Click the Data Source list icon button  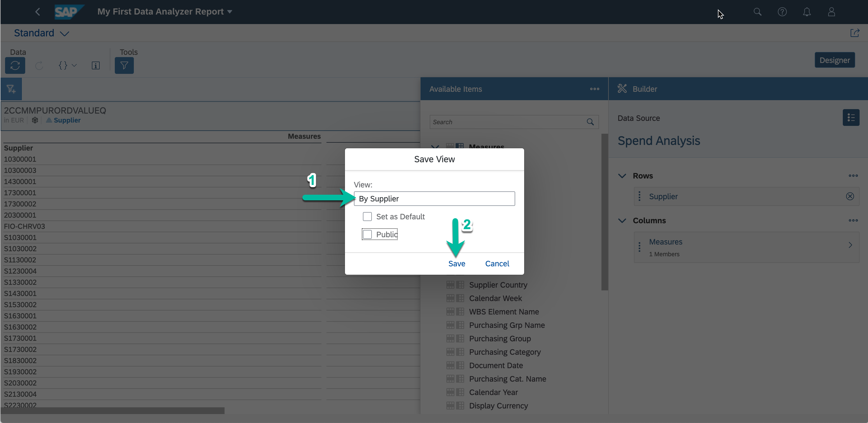851,117
